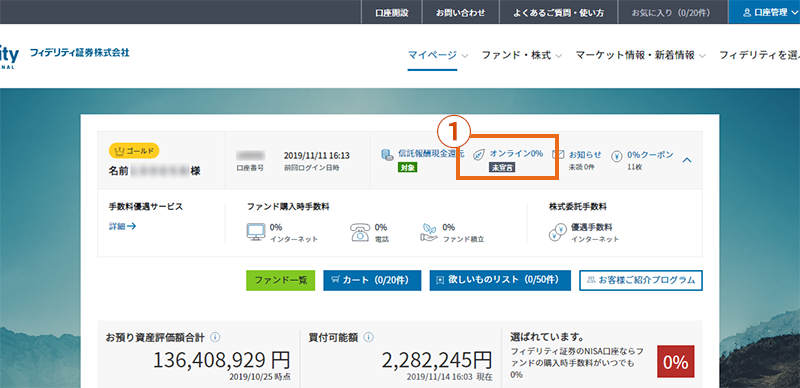The width and height of the screenshot is (800, 388).
Task: Open the 口座開設 top menu item
Action: [x=392, y=12]
